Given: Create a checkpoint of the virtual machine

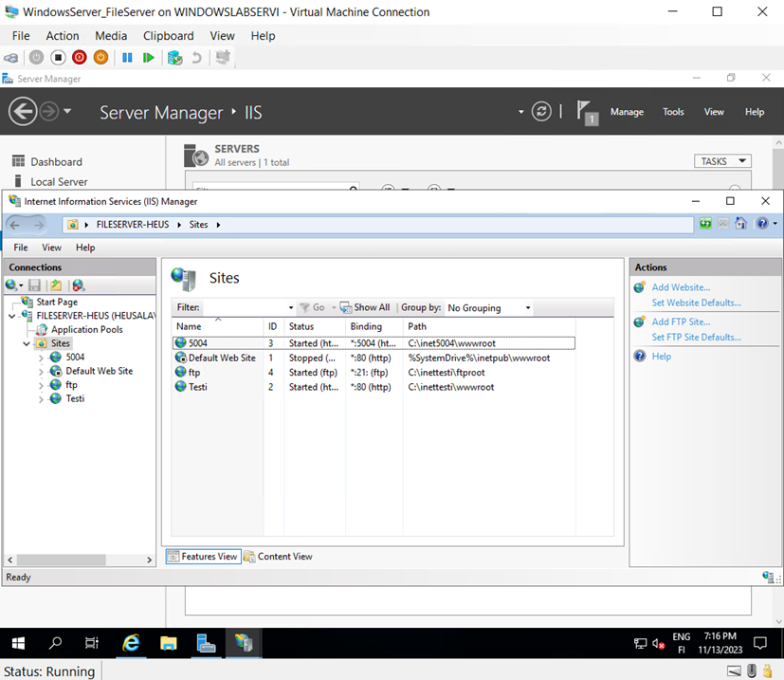Looking at the screenshot, I should point(173,57).
